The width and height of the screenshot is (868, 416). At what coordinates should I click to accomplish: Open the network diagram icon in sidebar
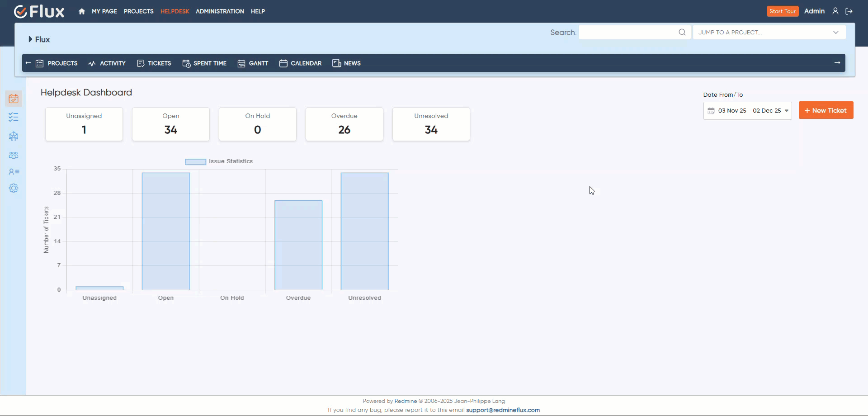(x=14, y=136)
